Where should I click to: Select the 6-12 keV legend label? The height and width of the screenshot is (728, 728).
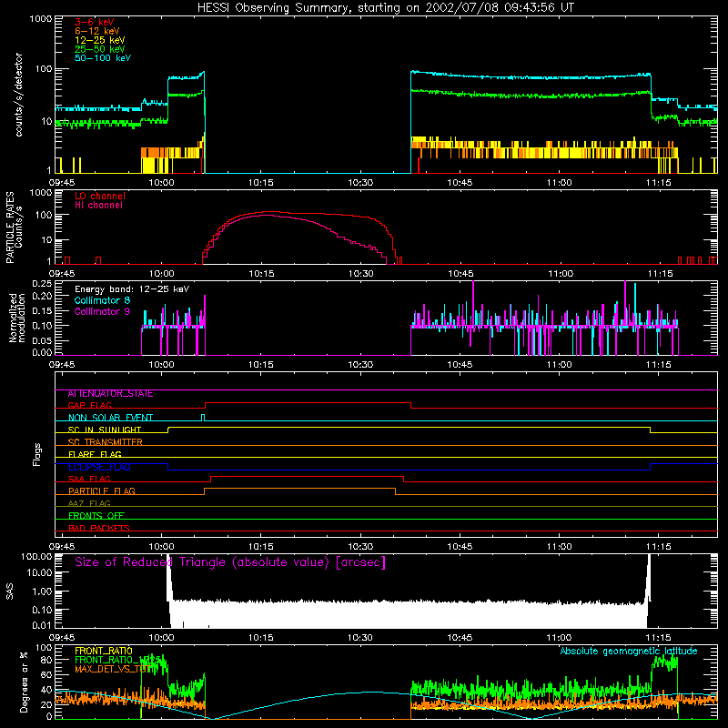tap(96, 31)
